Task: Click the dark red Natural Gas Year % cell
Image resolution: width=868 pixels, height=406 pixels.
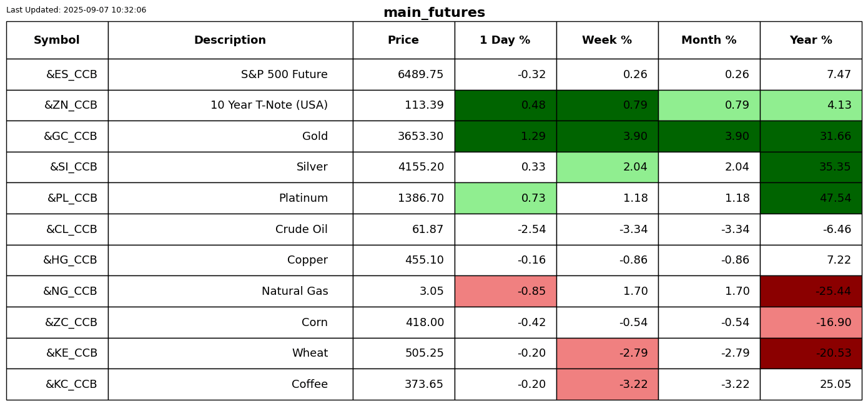Action: click(811, 291)
